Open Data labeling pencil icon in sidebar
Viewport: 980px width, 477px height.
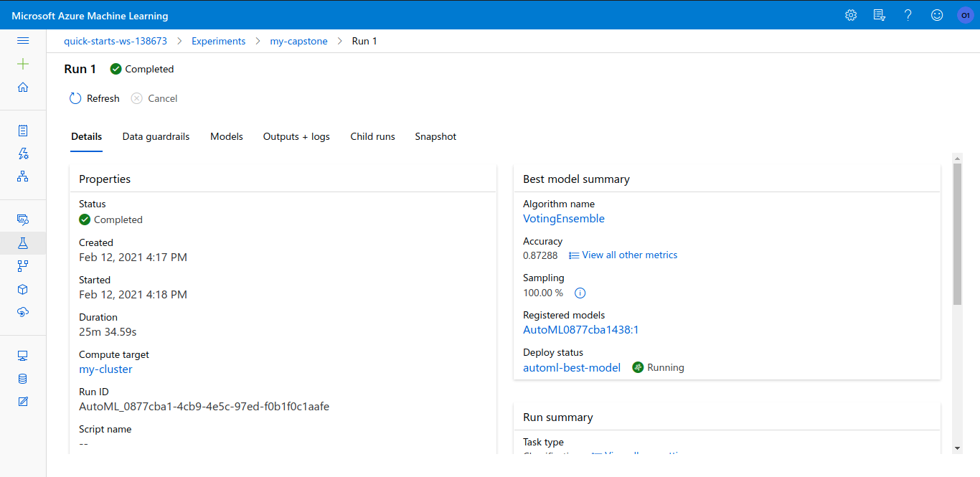coord(23,402)
